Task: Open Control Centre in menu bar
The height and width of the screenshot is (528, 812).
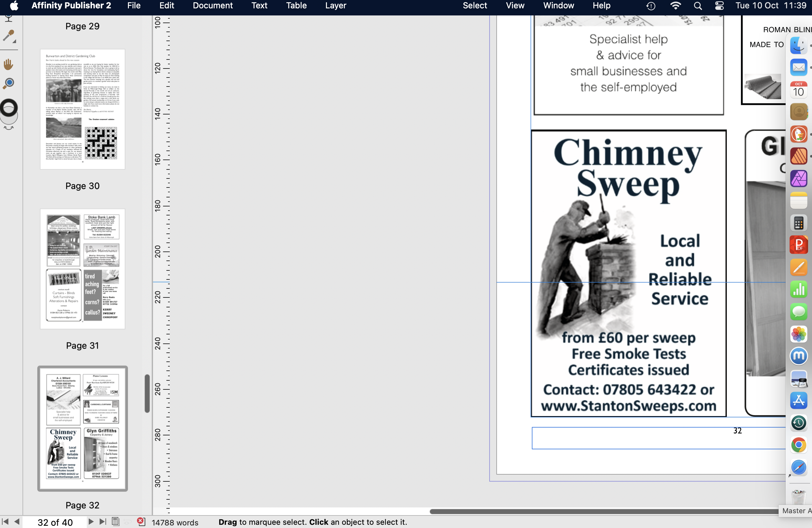Action: [x=719, y=6]
